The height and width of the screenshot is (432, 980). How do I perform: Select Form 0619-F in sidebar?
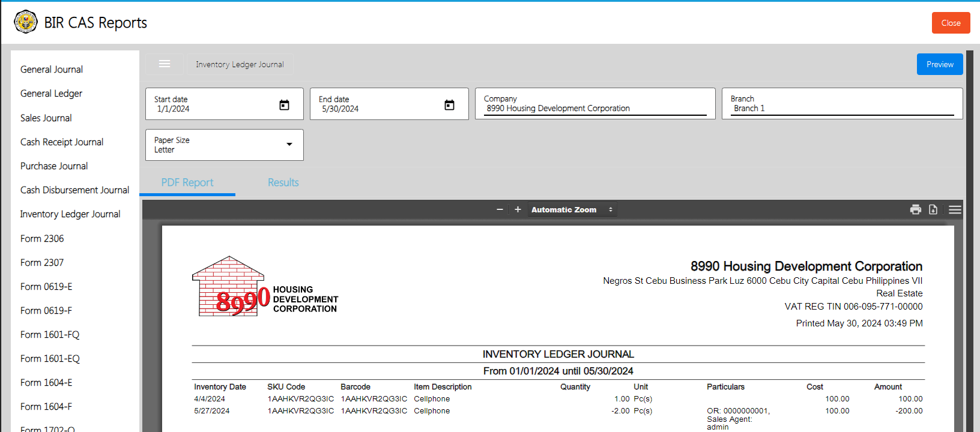point(46,311)
